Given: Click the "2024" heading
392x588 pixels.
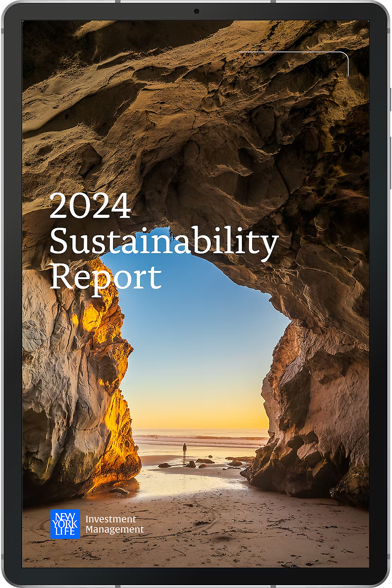Looking at the screenshot, I should pos(90,206).
